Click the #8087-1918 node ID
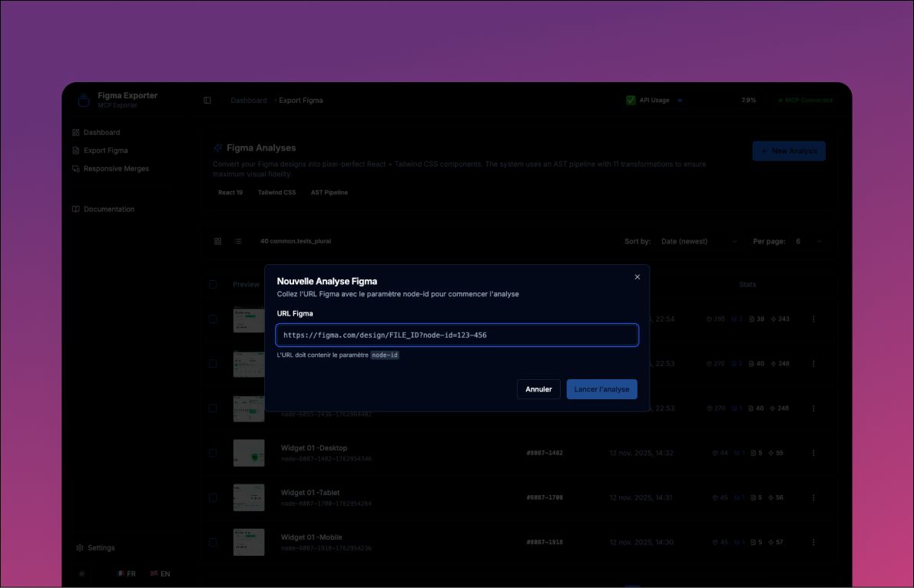The height and width of the screenshot is (588, 914). [x=545, y=542]
